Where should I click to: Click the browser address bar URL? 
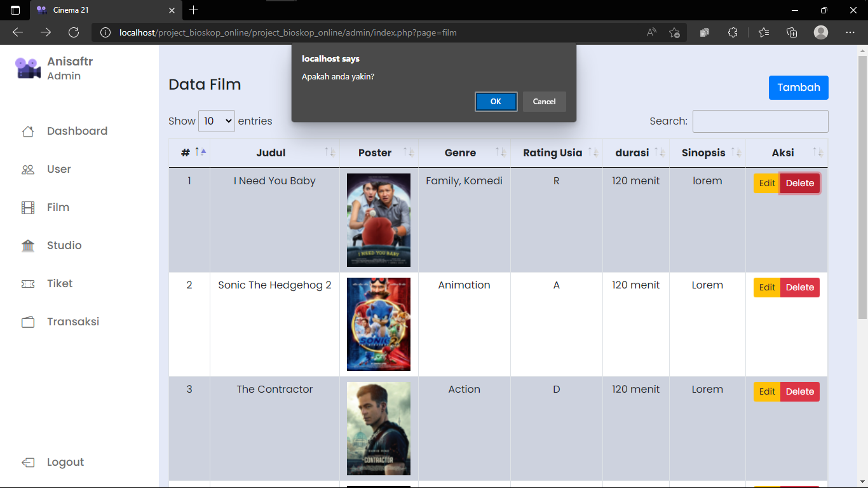pos(288,32)
